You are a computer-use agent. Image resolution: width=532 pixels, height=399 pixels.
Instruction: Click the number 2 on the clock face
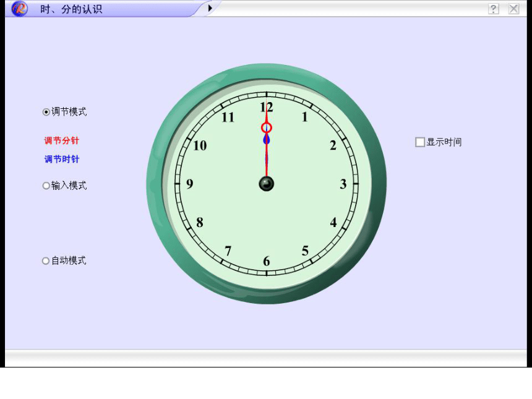(x=333, y=145)
